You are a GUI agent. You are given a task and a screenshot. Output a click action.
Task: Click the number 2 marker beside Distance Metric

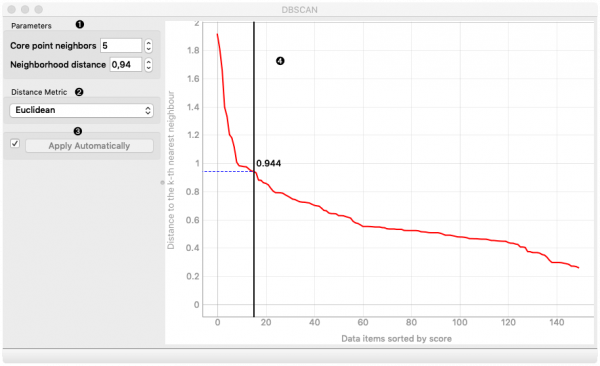click(79, 92)
